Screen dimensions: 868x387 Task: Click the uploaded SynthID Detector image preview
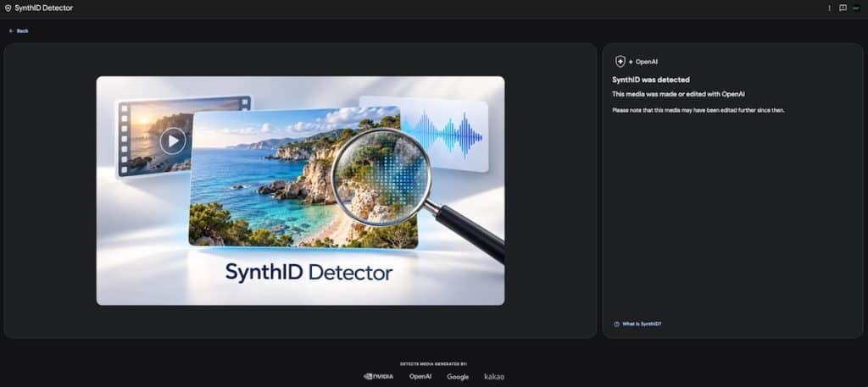click(x=300, y=191)
